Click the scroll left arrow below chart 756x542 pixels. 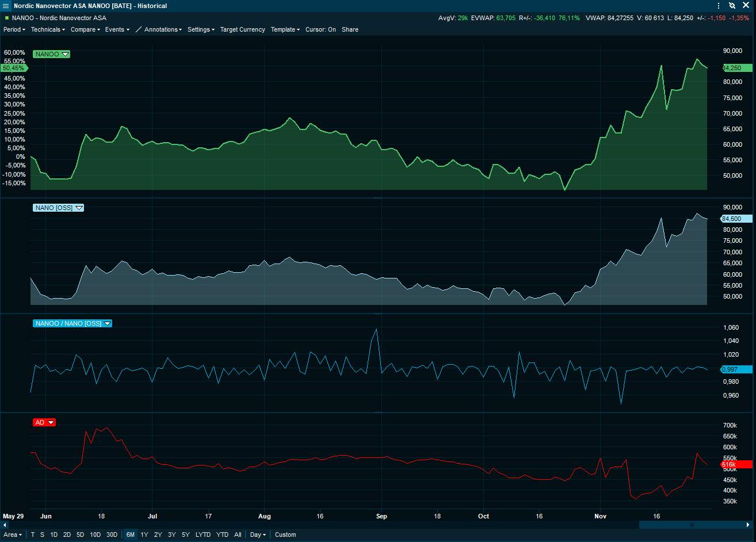pos(5,525)
